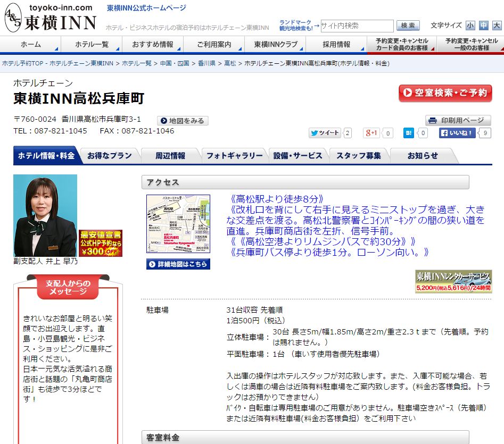Open the ホテル一覧 menu
Viewport: 504px width, 444px height.
point(92,44)
